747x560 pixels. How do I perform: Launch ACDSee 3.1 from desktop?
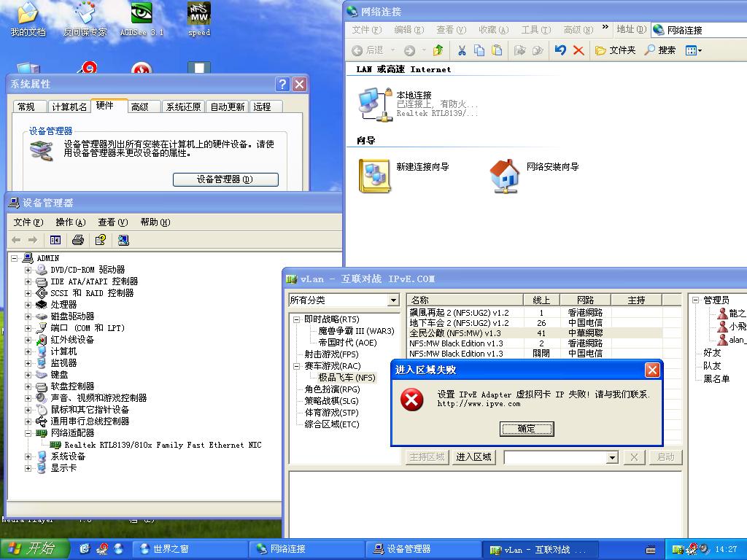click(x=142, y=19)
